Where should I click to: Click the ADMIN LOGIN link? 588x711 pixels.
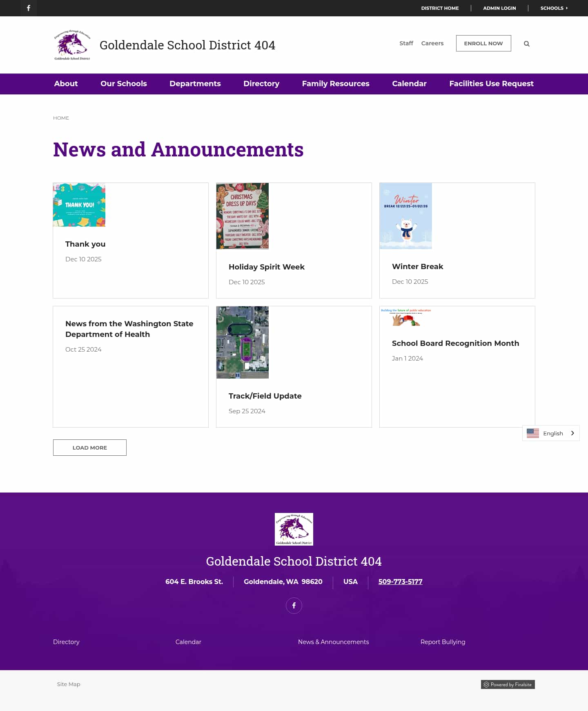pyautogui.click(x=499, y=8)
